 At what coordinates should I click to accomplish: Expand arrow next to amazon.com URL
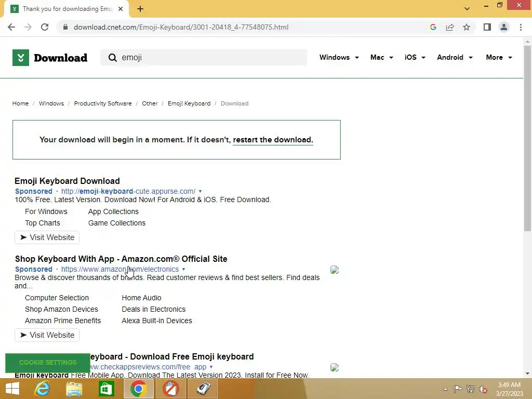183,270
